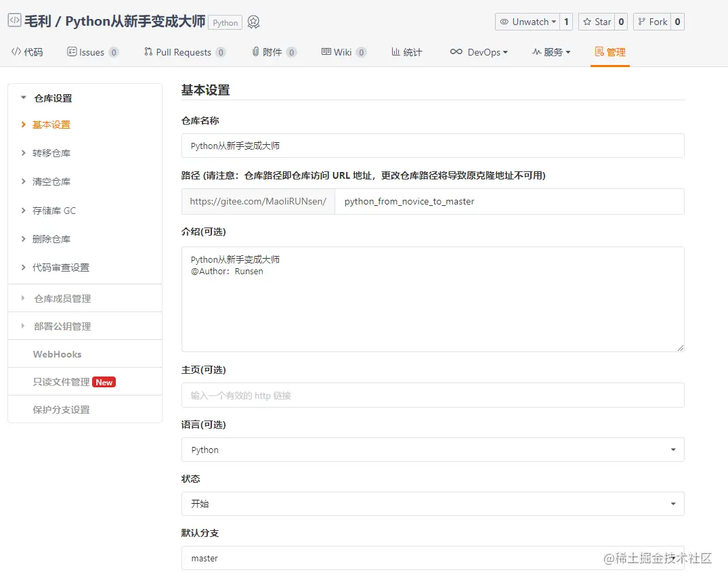Image resolution: width=728 pixels, height=581 pixels.
Task: Select 清空仓库 in the sidebar
Action: 51,181
